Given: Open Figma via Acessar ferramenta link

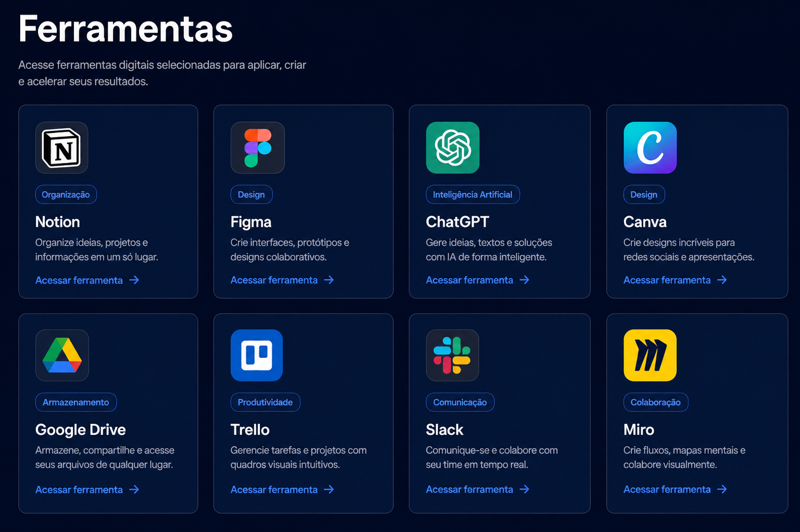Looking at the screenshot, I should 283,280.
